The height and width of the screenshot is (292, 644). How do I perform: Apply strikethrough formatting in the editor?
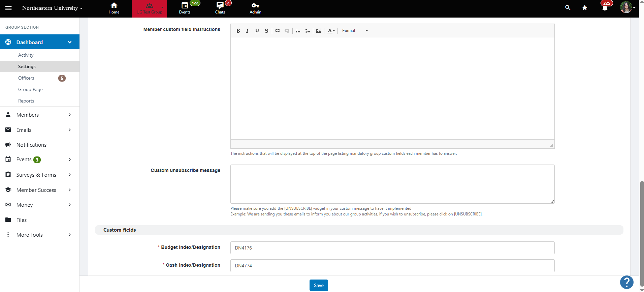click(266, 31)
